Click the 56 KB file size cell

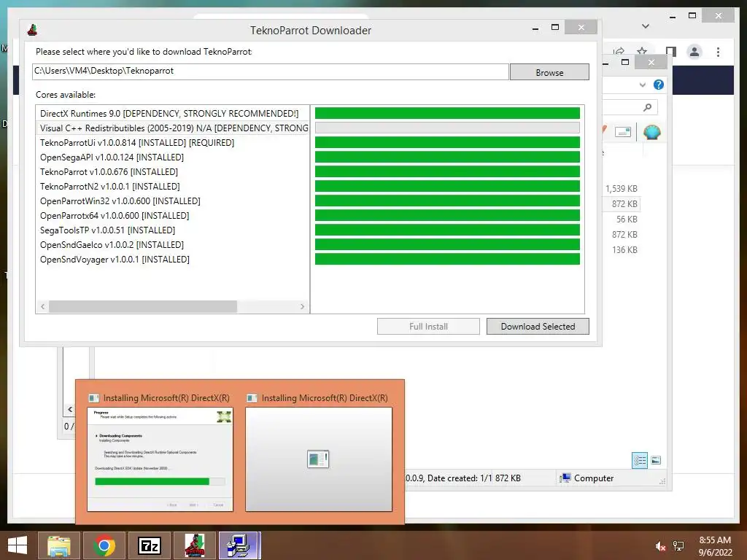627,219
